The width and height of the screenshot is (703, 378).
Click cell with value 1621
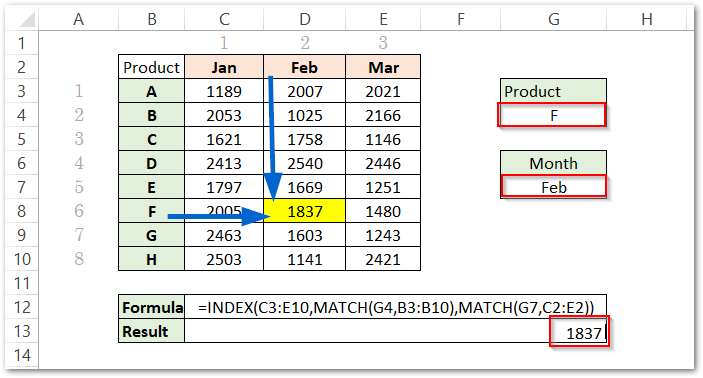(224, 139)
